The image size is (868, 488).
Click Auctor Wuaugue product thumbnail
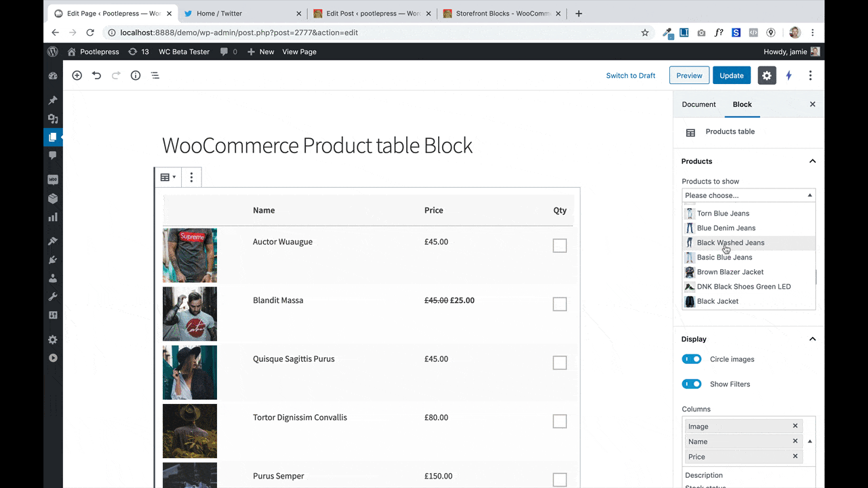[x=190, y=256]
